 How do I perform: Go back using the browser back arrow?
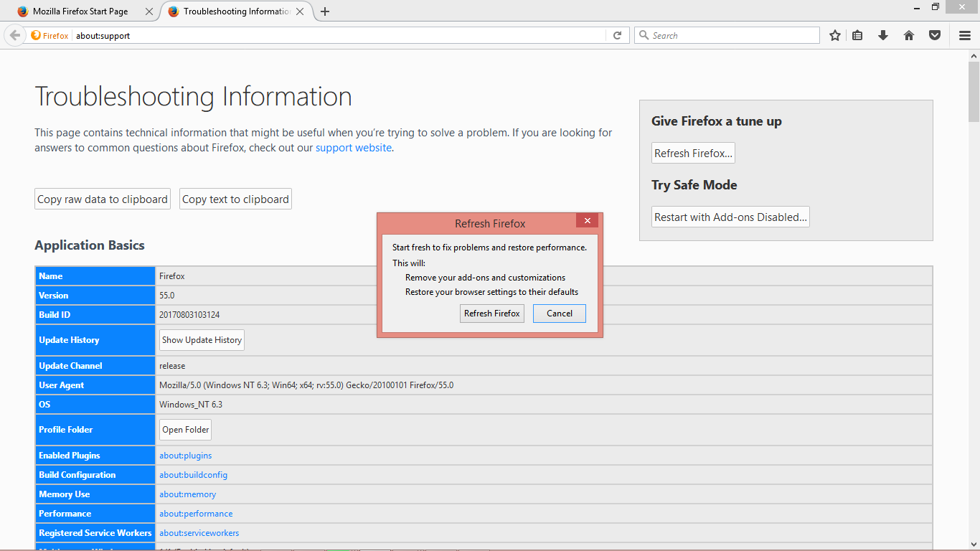click(x=15, y=35)
